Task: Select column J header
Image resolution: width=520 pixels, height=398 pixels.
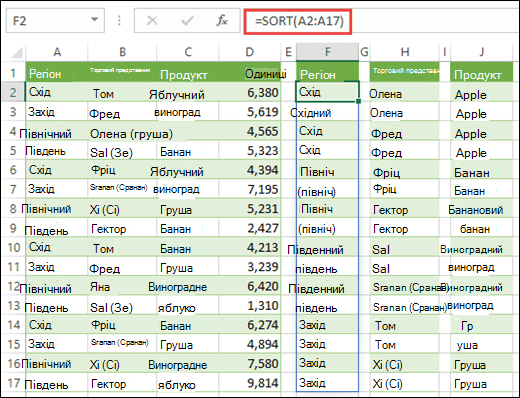Action: click(x=481, y=52)
